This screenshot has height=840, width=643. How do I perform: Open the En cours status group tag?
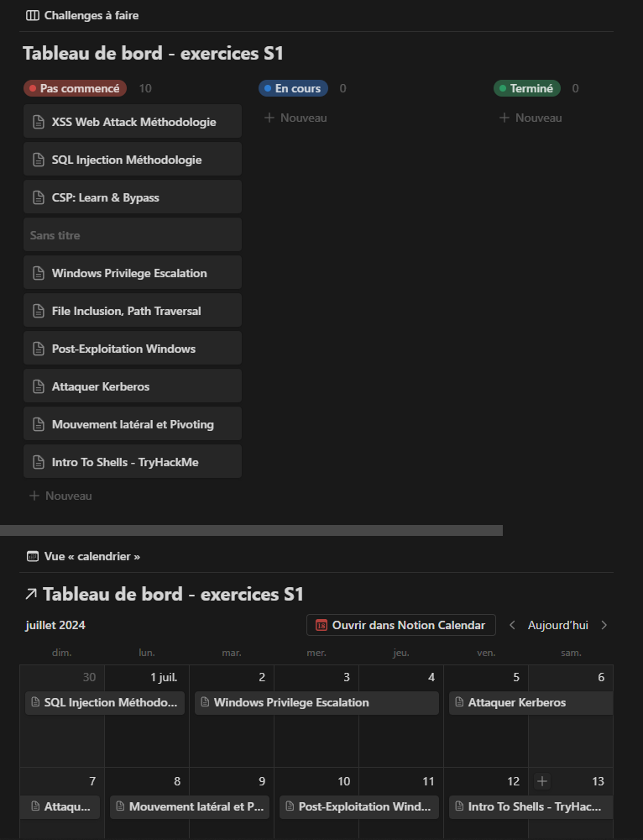point(293,88)
